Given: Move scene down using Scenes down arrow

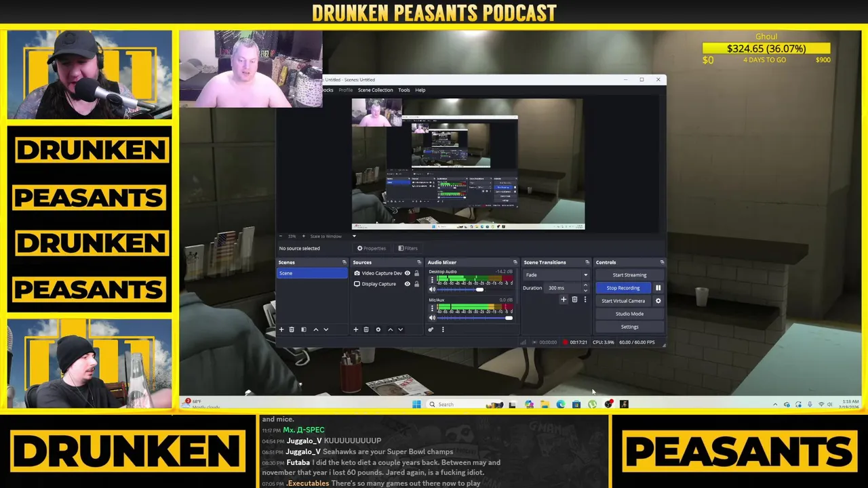Looking at the screenshot, I should coord(325,329).
